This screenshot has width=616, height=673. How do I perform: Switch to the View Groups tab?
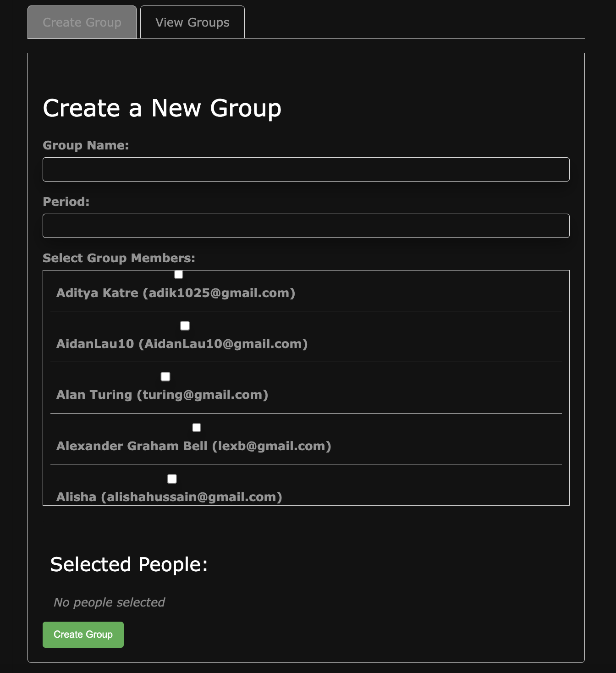192,22
